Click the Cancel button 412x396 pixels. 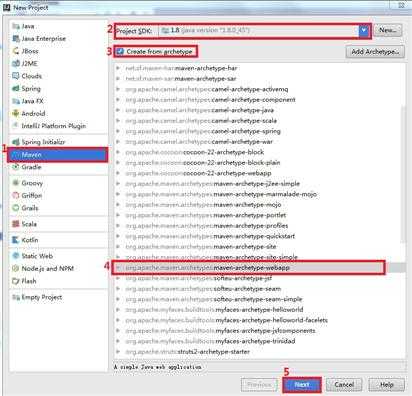344,385
